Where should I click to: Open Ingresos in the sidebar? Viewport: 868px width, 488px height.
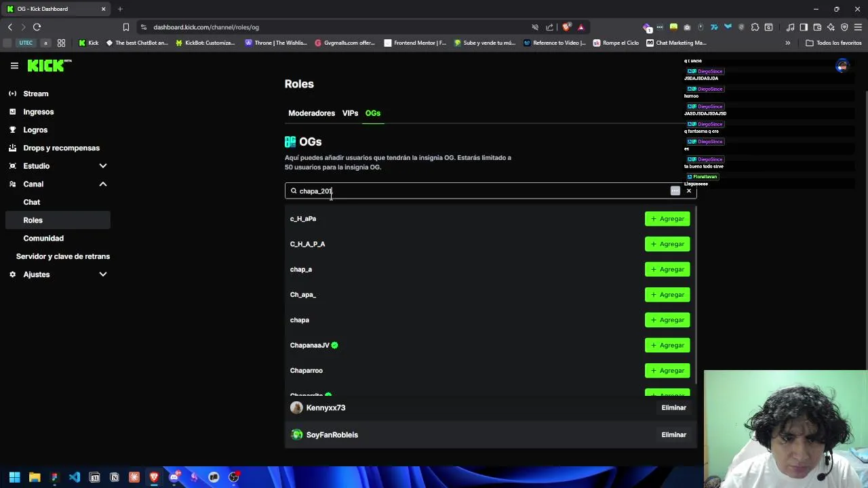[38, 112]
